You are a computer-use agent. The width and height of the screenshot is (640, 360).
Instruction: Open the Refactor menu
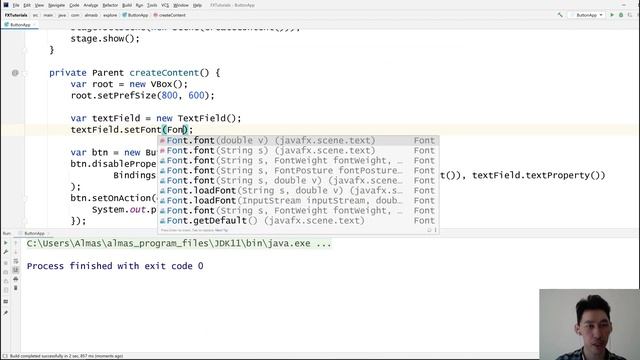[110, 5]
